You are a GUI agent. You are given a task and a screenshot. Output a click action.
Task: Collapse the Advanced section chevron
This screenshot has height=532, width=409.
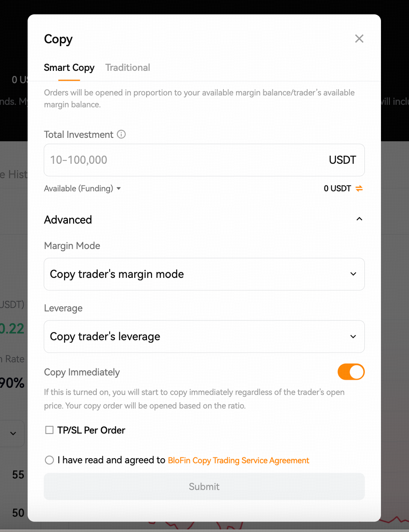pyautogui.click(x=359, y=219)
